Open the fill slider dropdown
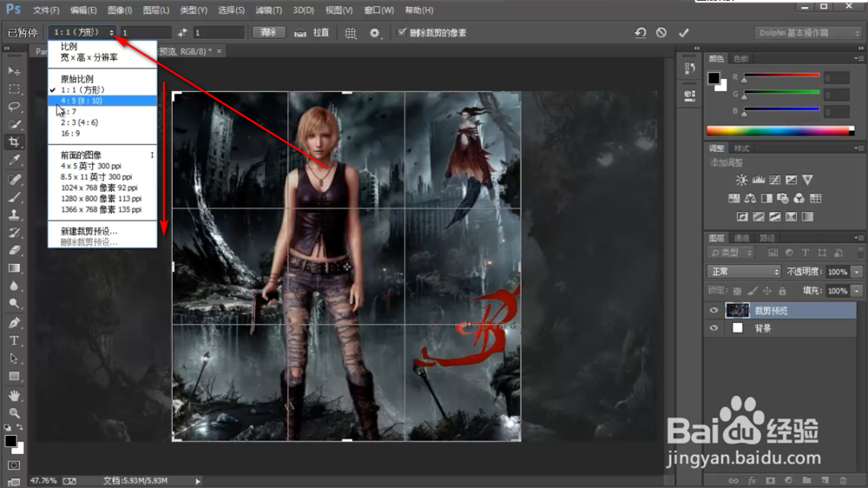Screen dimensions: 868x488 (x=857, y=291)
